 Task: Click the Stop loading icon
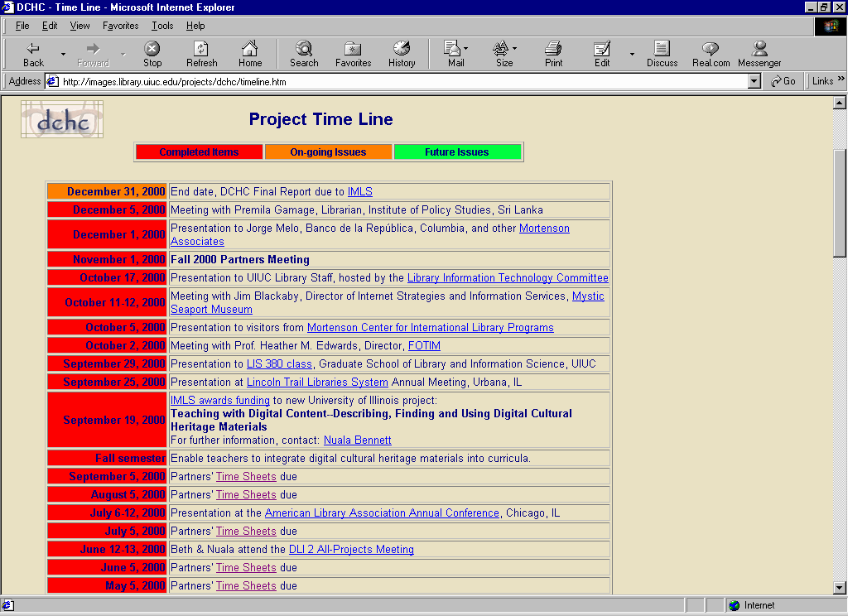point(152,54)
